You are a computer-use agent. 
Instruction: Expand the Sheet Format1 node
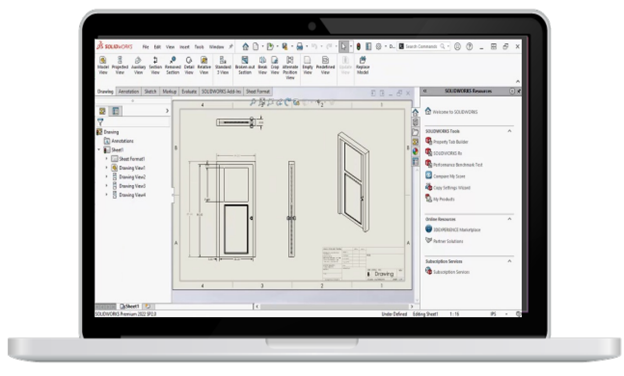coord(107,159)
